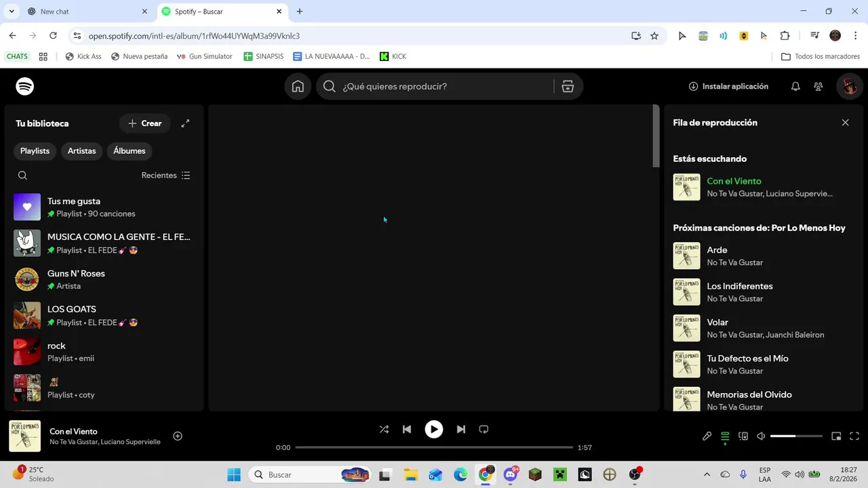Click Instalar aplicación
The width and height of the screenshot is (868, 488).
[728, 86]
